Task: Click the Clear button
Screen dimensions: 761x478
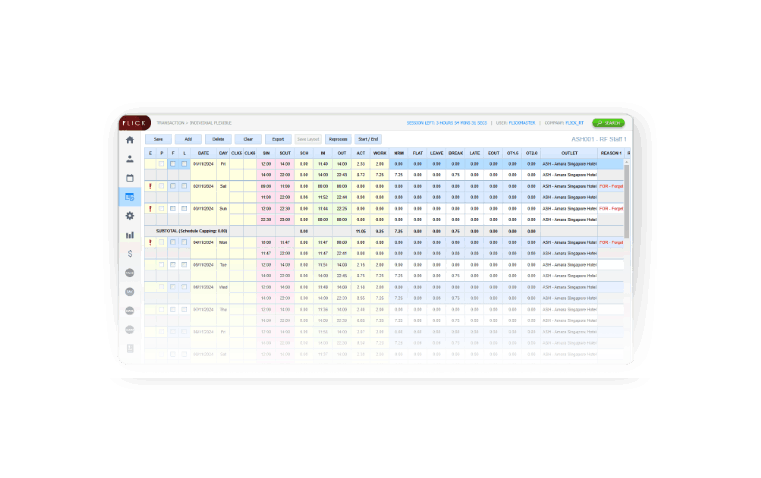Action: tap(248, 139)
